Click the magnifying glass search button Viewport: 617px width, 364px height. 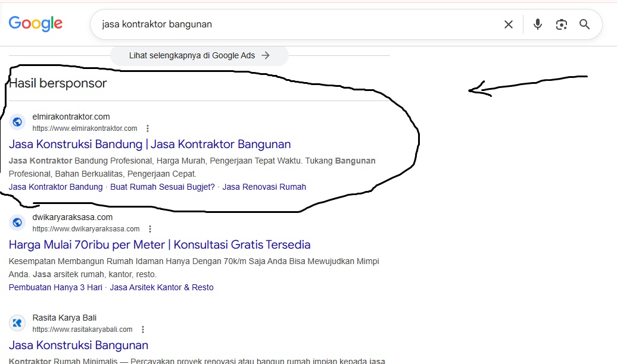[584, 24]
